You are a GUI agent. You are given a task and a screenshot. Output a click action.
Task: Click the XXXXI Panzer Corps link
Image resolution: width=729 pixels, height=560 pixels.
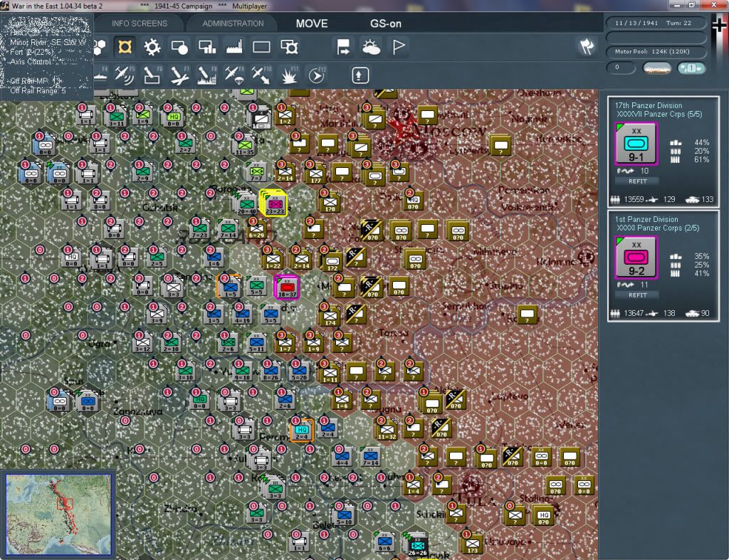[x=657, y=228]
